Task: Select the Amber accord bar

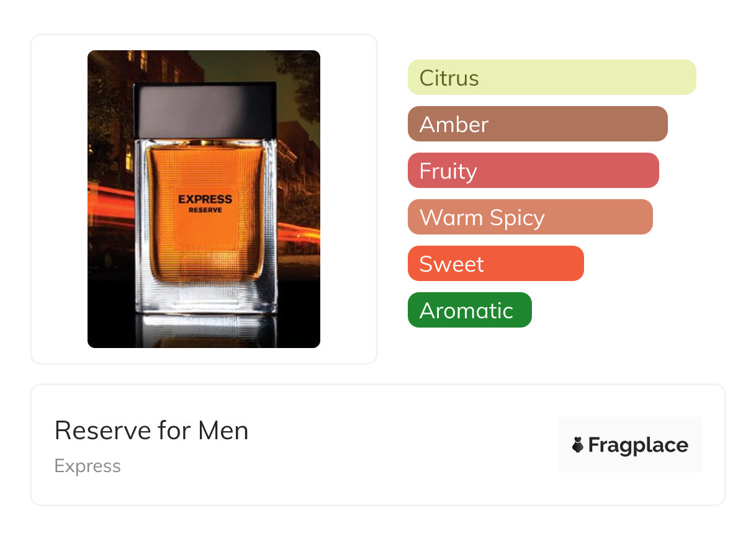Action: (538, 124)
